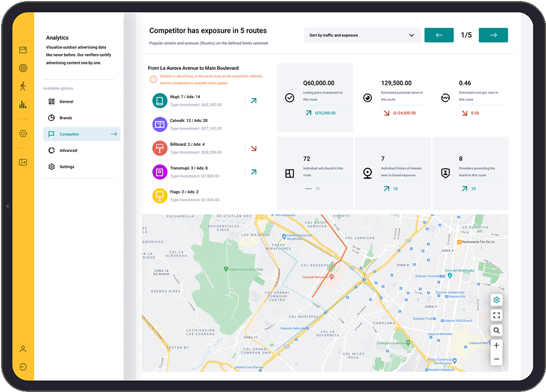The image size is (546, 392).
Task: Select the red Billboard ad type icon
Action: [x=160, y=148]
